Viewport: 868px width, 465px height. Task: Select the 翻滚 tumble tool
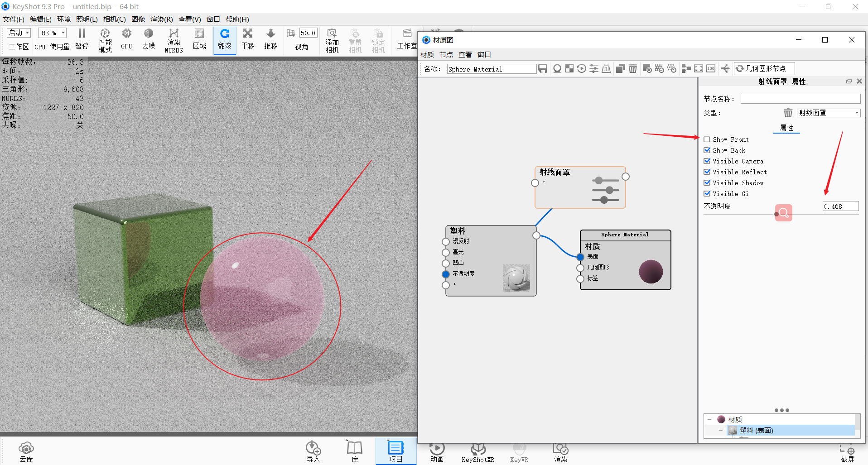[x=225, y=40]
